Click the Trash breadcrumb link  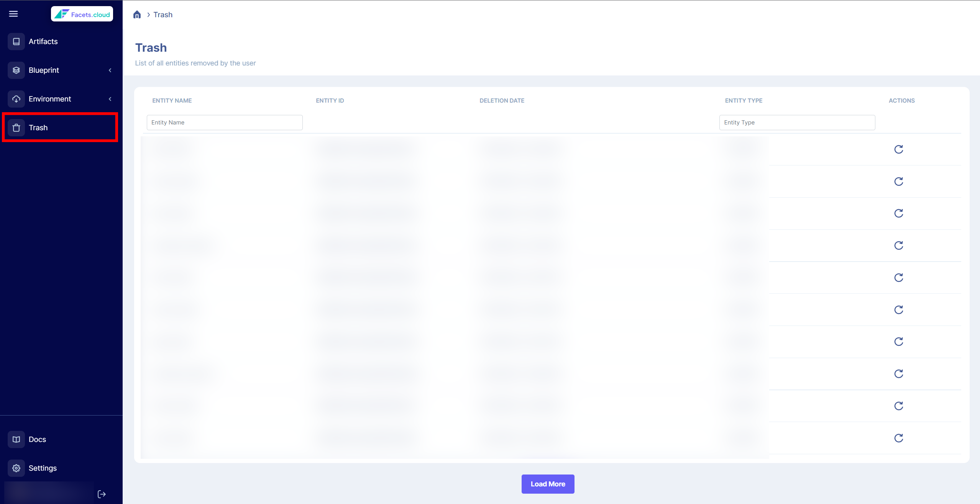pyautogui.click(x=163, y=15)
